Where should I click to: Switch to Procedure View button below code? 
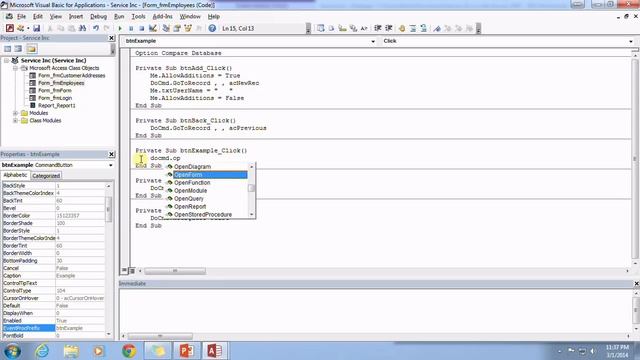point(124,270)
